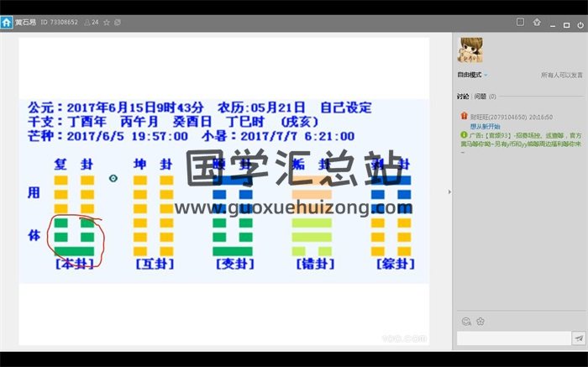Image resolution: width=588 pixels, height=367 pixels.
Task: Open the emoji picker in chat
Action: (x=465, y=321)
